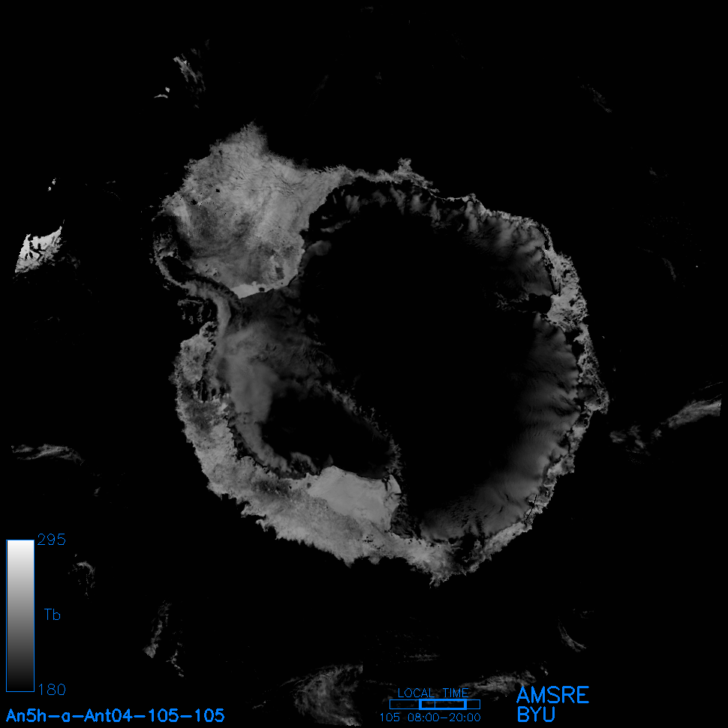728x728 pixels.
Task: Click the 295 color bar maximum label
Action: click(x=52, y=540)
